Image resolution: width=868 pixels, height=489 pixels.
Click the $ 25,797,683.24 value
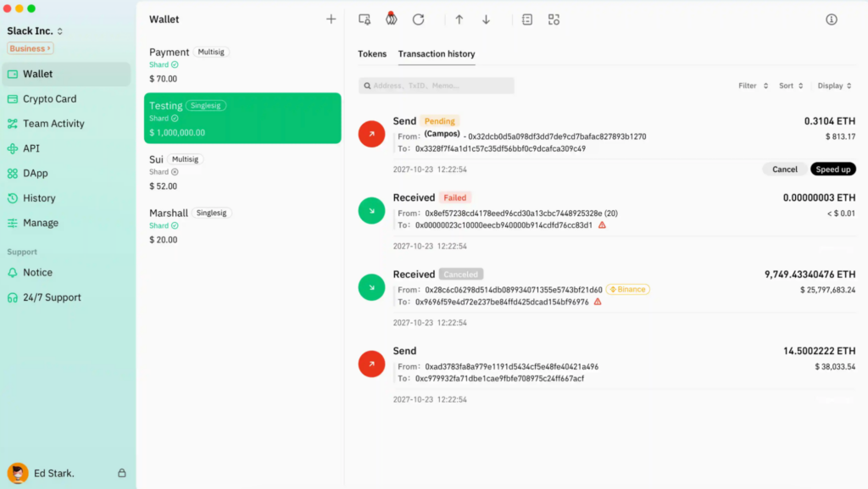827,290
